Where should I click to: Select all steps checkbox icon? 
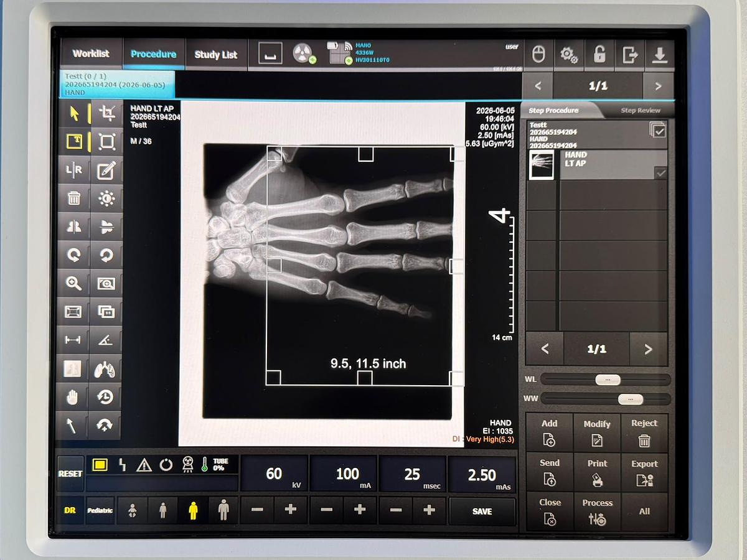657,130
